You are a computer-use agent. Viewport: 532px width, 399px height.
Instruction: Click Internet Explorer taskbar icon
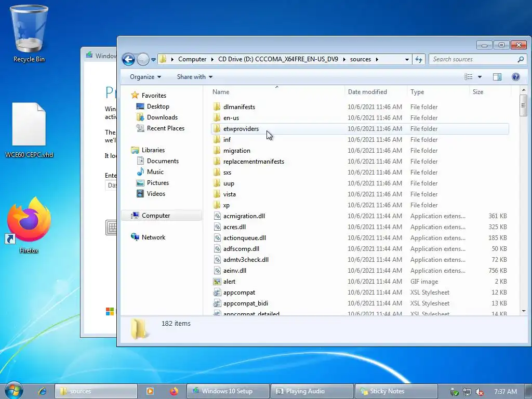pyautogui.click(x=43, y=391)
